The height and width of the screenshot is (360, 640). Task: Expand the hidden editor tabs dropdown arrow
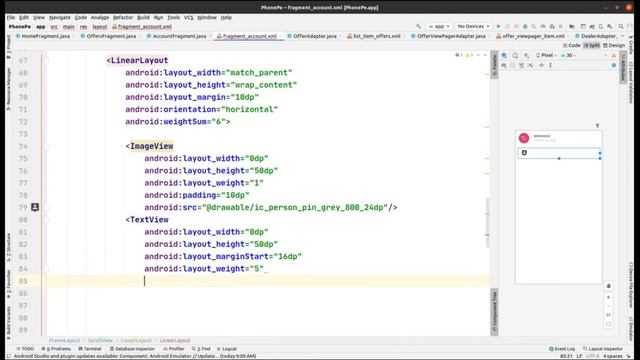622,36
